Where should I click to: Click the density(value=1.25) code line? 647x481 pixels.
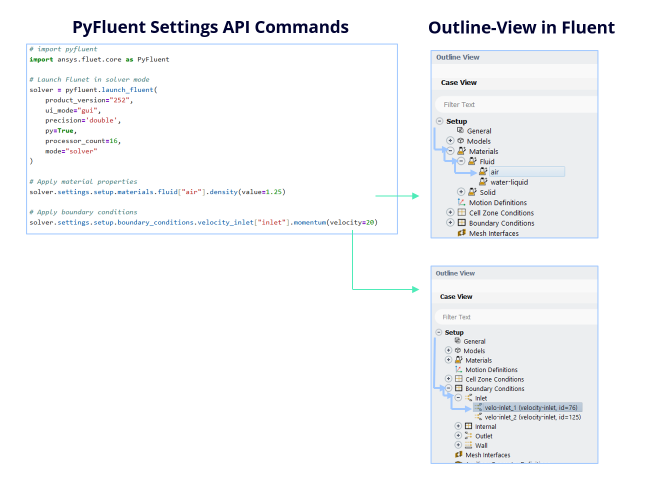pos(158,192)
